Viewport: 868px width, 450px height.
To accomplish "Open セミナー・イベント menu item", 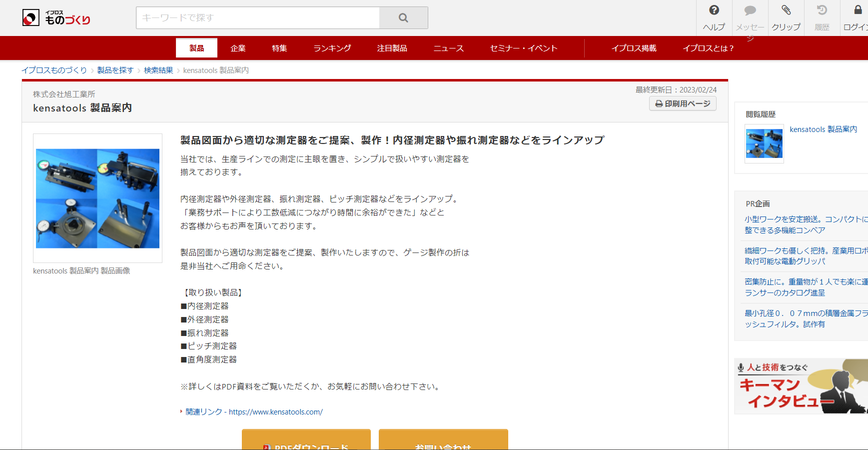I will [x=524, y=48].
